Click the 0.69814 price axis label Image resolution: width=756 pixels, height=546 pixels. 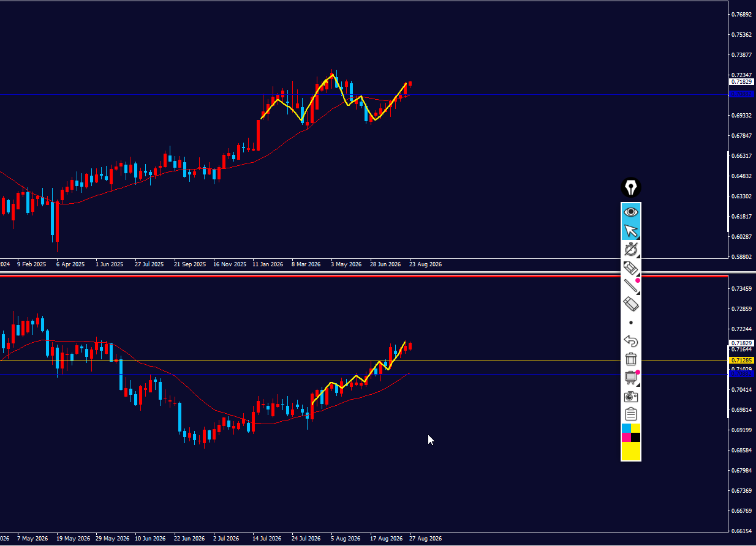(x=743, y=410)
